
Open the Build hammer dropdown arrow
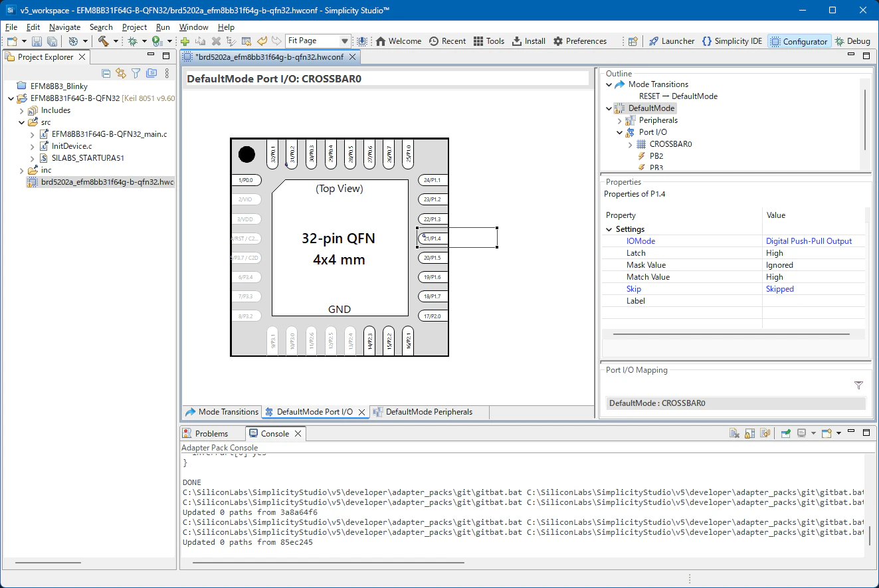(116, 41)
